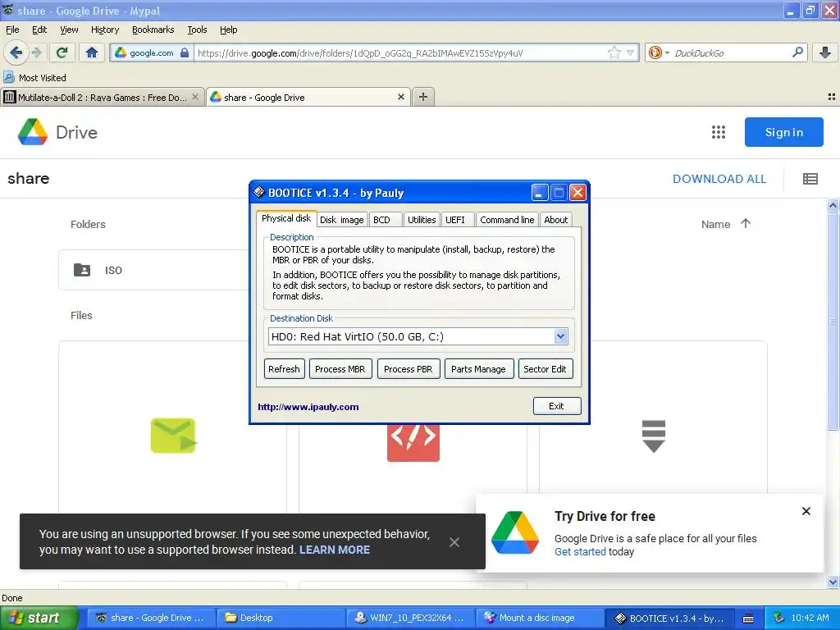Reverse sort direction arrow next to Name
Viewport: 840px width, 630px height.
pyautogui.click(x=746, y=223)
